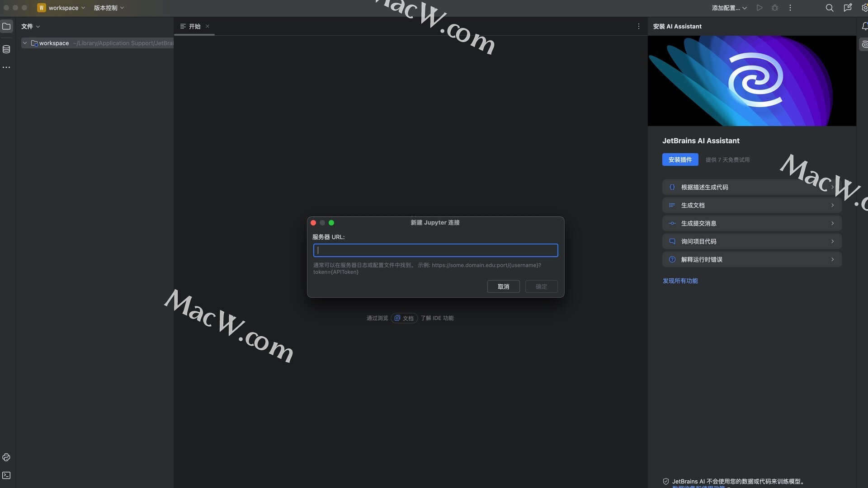Click the 新建 Jupyter 连接 dialog title

(x=435, y=222)
